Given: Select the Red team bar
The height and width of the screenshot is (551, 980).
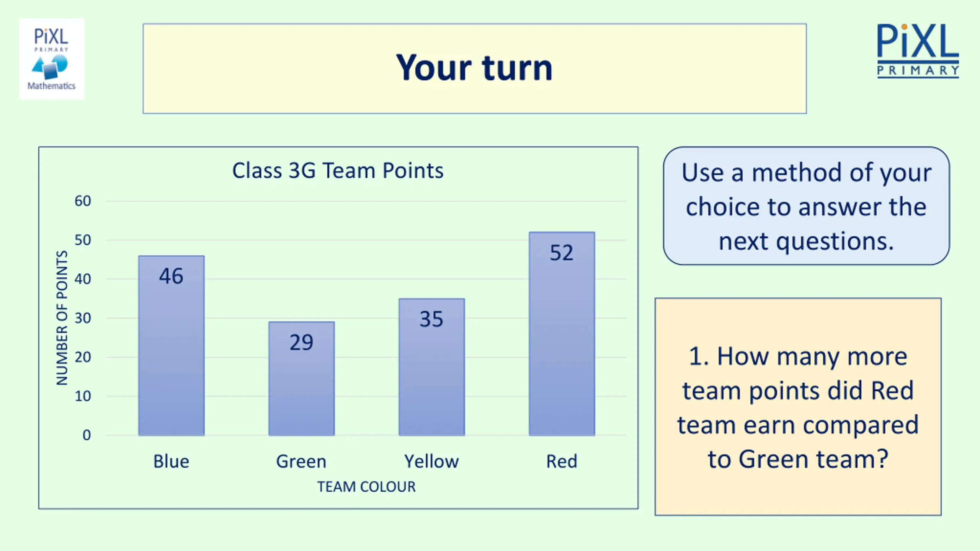Looking at the screenshot, I should 562,334.
